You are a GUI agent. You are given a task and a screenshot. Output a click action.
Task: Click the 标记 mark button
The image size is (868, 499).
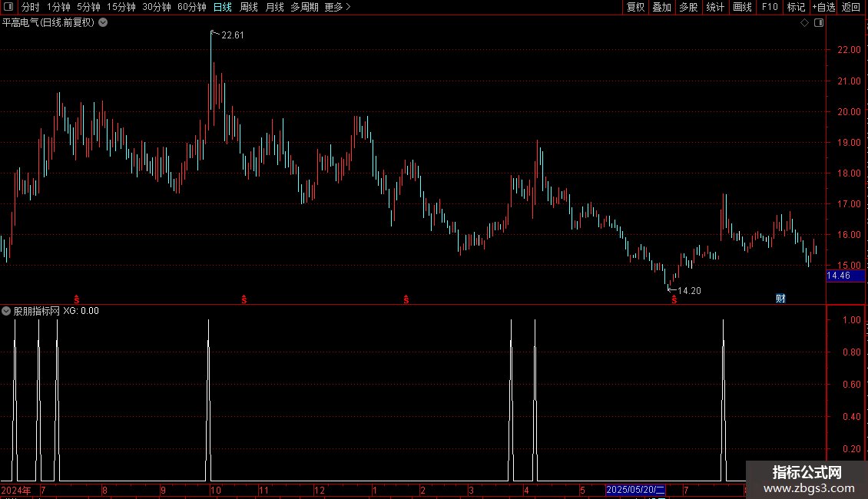(x=796, y=7)
